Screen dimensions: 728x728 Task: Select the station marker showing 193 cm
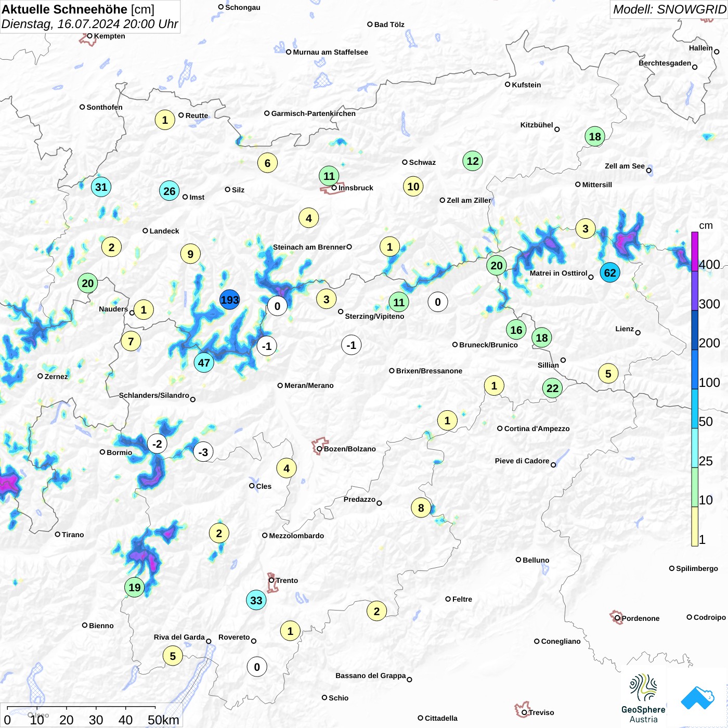coord(229,300)
